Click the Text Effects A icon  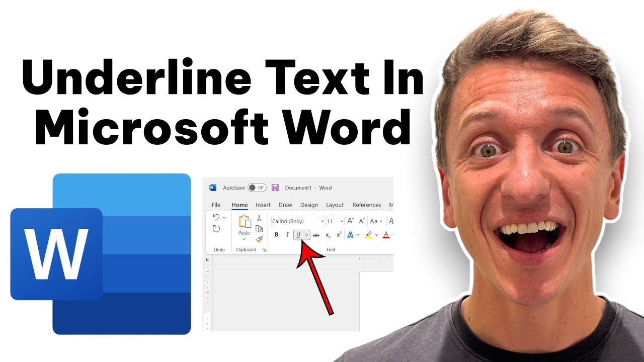pyautogui.click(x=351, y=235)
